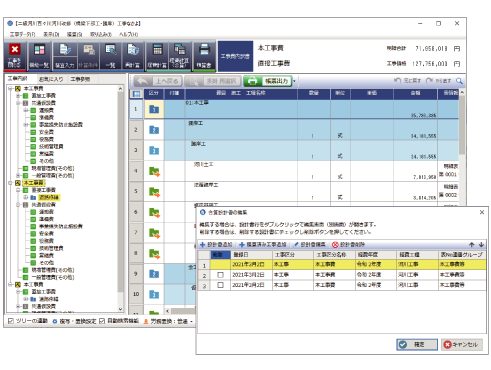Move row up with the dialog's up arrow
Screen dimensions: 491x370
(x=472, y=245)
